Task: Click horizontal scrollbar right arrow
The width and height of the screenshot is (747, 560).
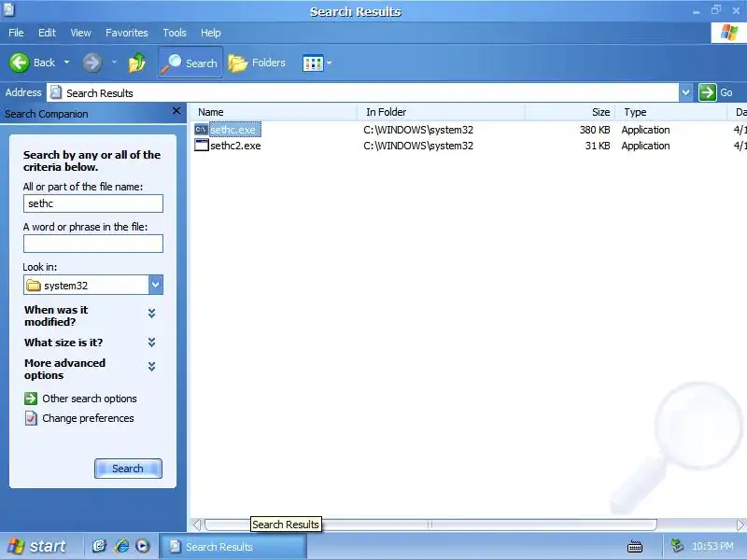Action: coord(740,525)
